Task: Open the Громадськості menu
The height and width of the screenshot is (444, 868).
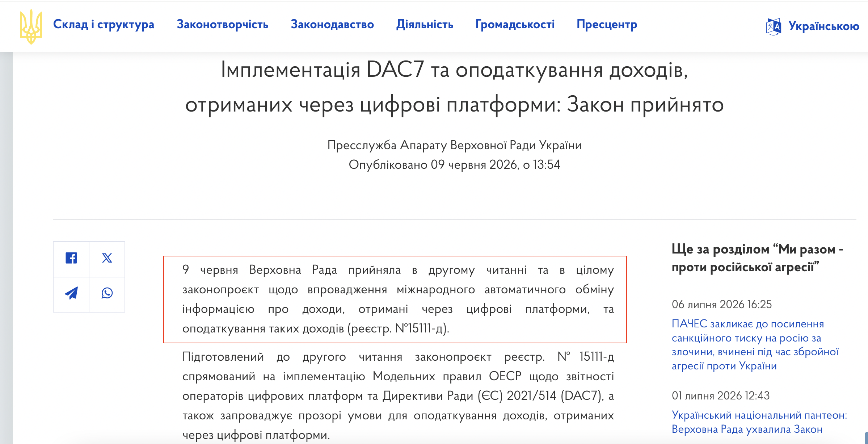Action: [x=515, y=24]
